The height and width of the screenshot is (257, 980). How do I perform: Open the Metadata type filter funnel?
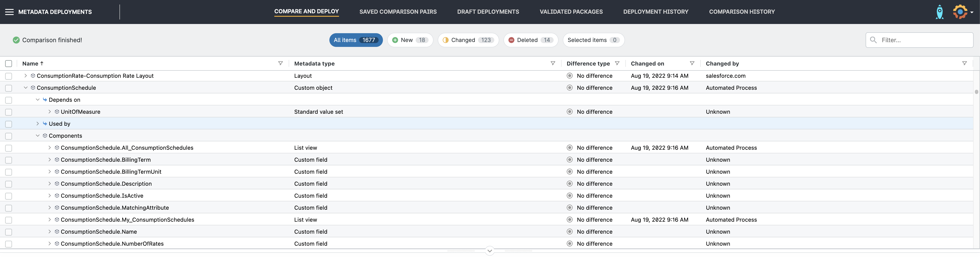(553, 63)
